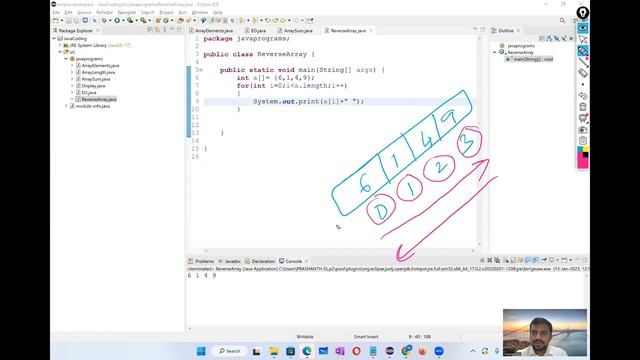Click the Remove Launch X icon in Console toolbar
This screenshot has width=640, height=360.
[x=489, y=260]
